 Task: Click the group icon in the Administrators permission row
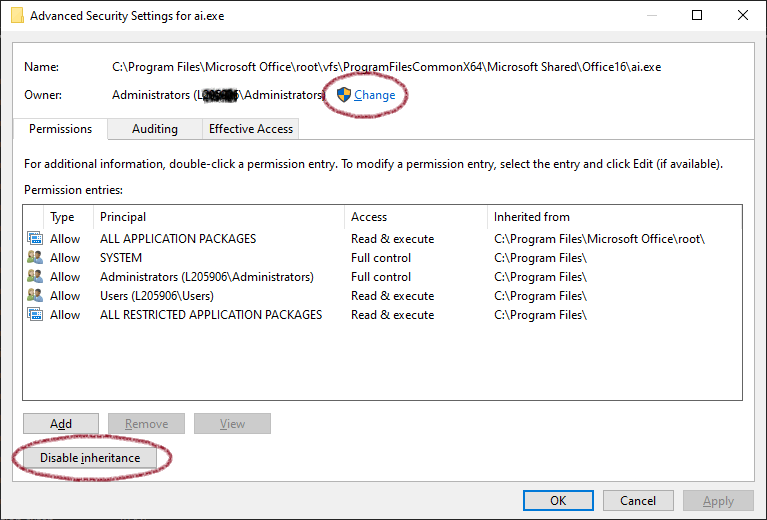pyautogui.click(x=35, y=276)
